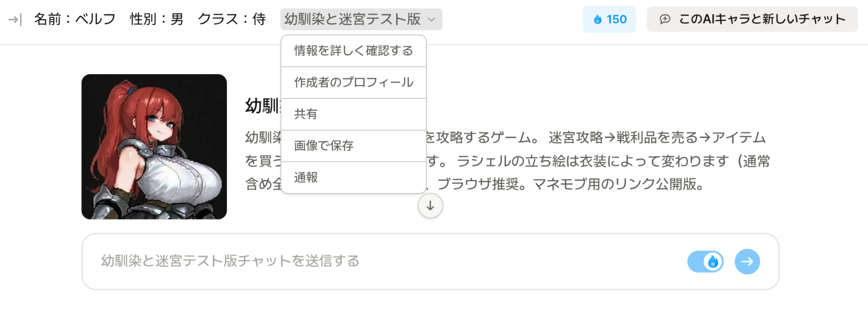This screenshot has width=868, height=323.
Task: Start new chat with このAIキャラと新しいチャット
Action: [752, 19]
